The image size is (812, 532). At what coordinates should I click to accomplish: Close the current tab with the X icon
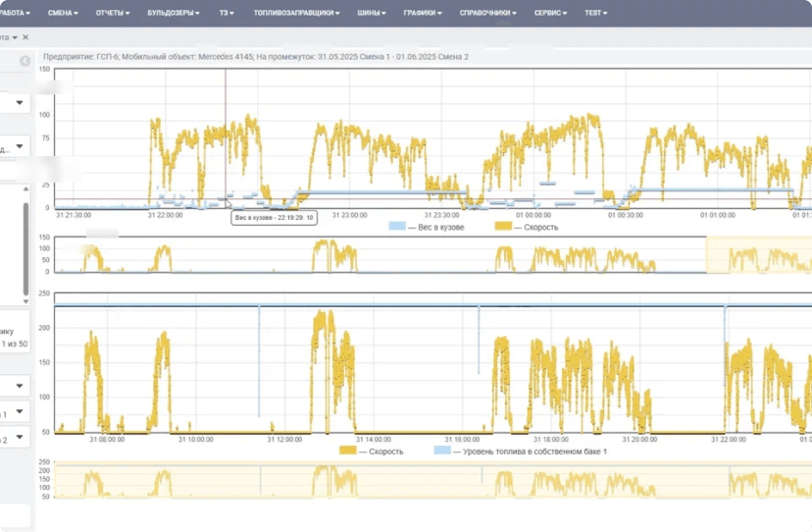click(25, 37)
